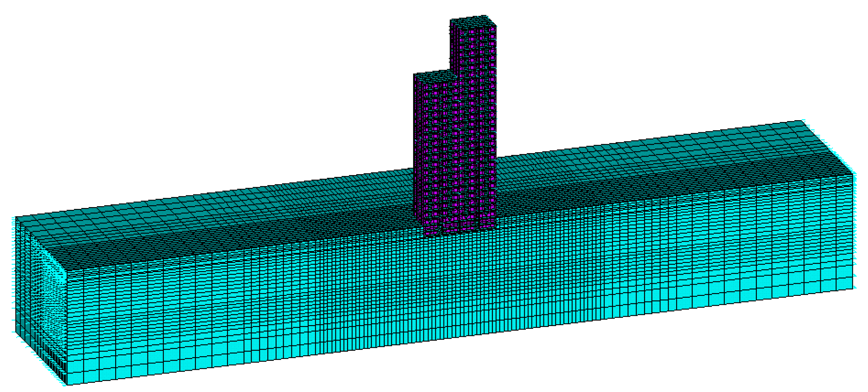Click the bottom-right corner of front face
This screenshot has height=392, width=868.
(853, 288)
